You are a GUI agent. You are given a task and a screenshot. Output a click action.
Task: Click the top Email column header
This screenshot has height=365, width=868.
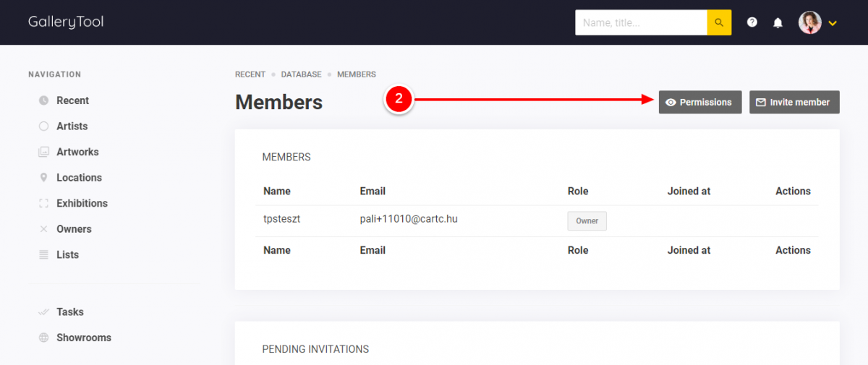click(373, 192)
